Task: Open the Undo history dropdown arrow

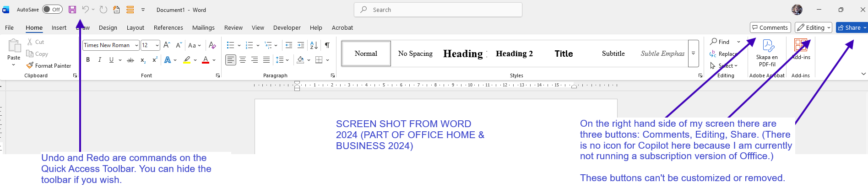Action: [93, 10]
